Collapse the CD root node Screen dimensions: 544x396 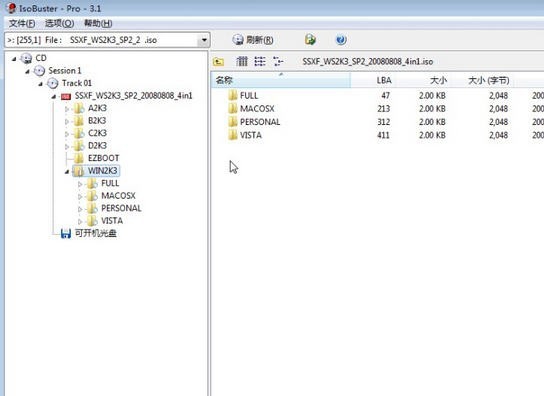(x=14, y=59)
